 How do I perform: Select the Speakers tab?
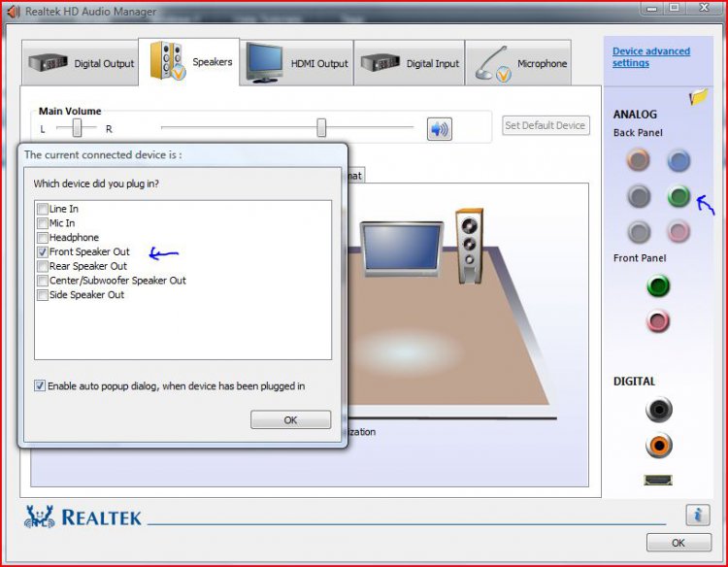tap(189, 62)
